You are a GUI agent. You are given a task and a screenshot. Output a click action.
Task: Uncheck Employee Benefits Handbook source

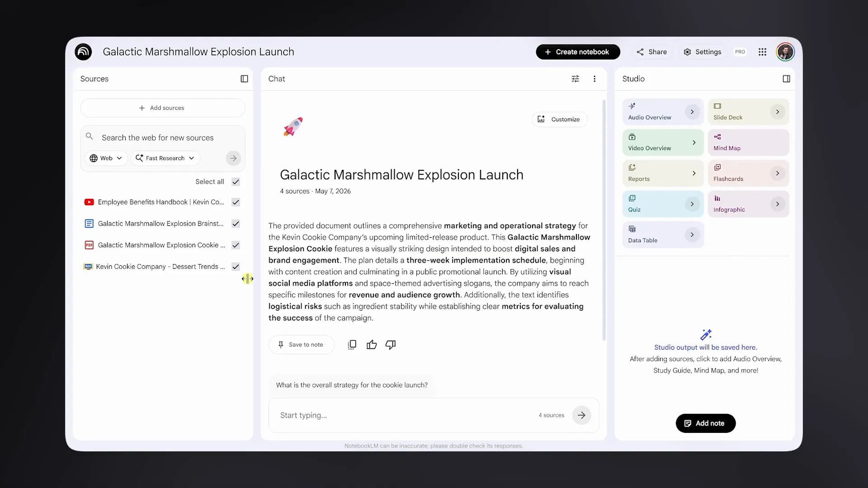[236, 202]
